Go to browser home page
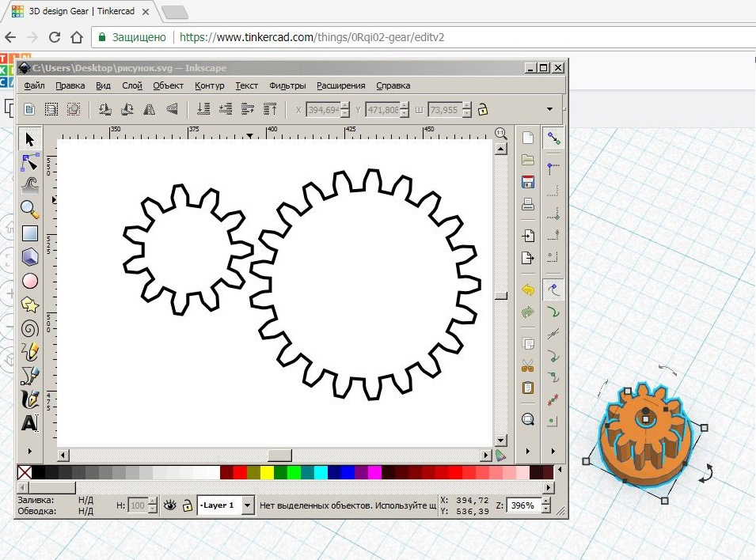This screenshot has height=560, width=756. click(77, 37)
